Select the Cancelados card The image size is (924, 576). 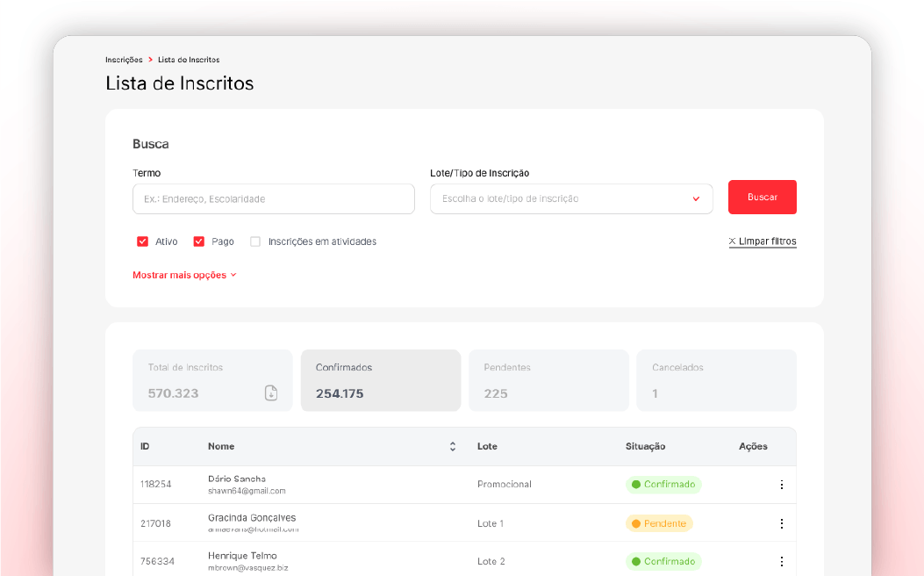(717, 380)
